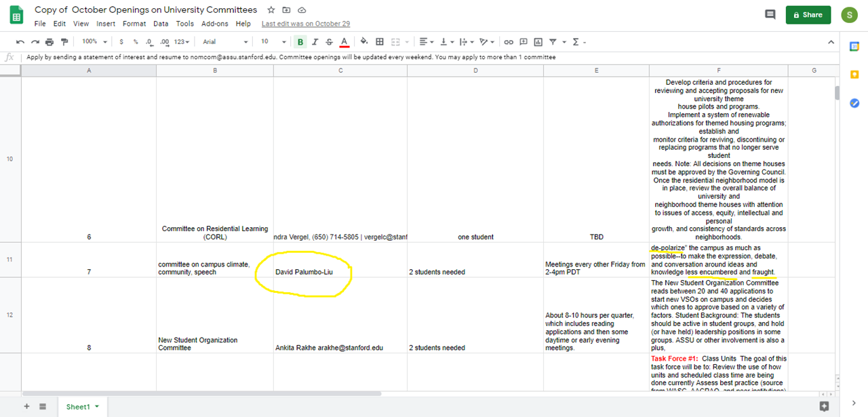The width and height of the screenshot is (868, 417).
Task: Create a filter with funnel icon
Action: 553,42
